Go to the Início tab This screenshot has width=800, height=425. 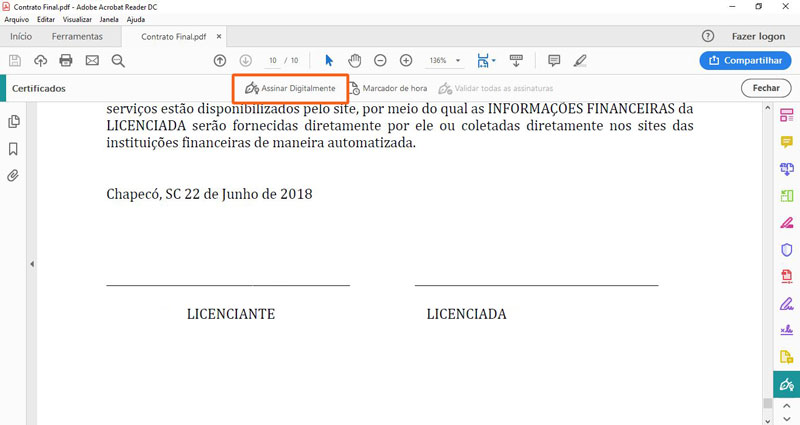click(x=21, y=37)
